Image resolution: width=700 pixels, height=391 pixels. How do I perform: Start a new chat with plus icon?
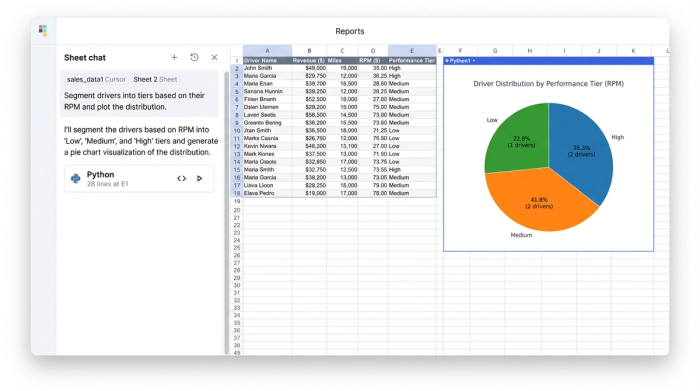click(x=174, y=58)
